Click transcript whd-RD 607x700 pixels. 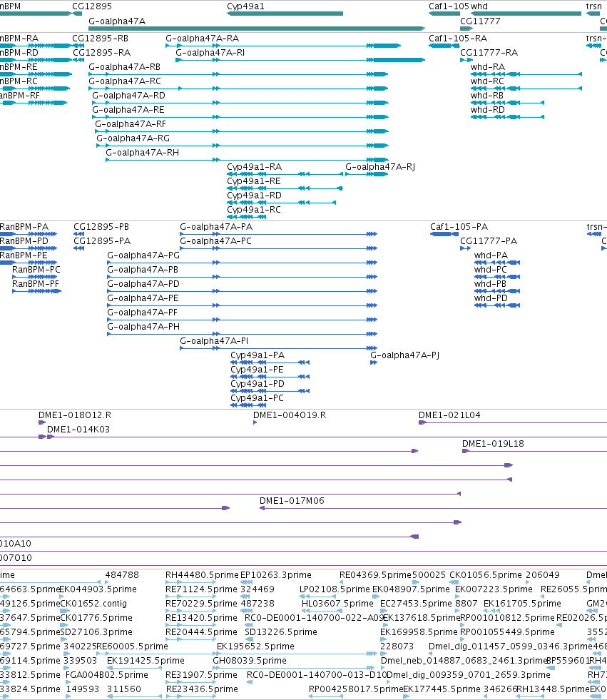point(488,110)
